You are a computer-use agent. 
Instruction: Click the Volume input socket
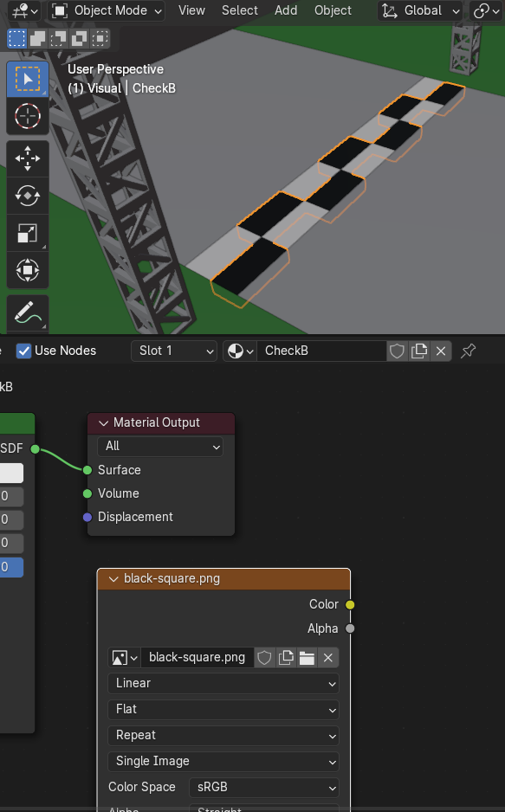coord(87,493)
